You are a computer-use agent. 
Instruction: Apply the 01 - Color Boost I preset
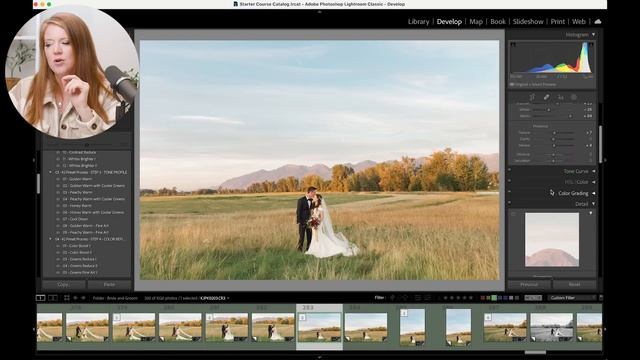pos(76,246)
